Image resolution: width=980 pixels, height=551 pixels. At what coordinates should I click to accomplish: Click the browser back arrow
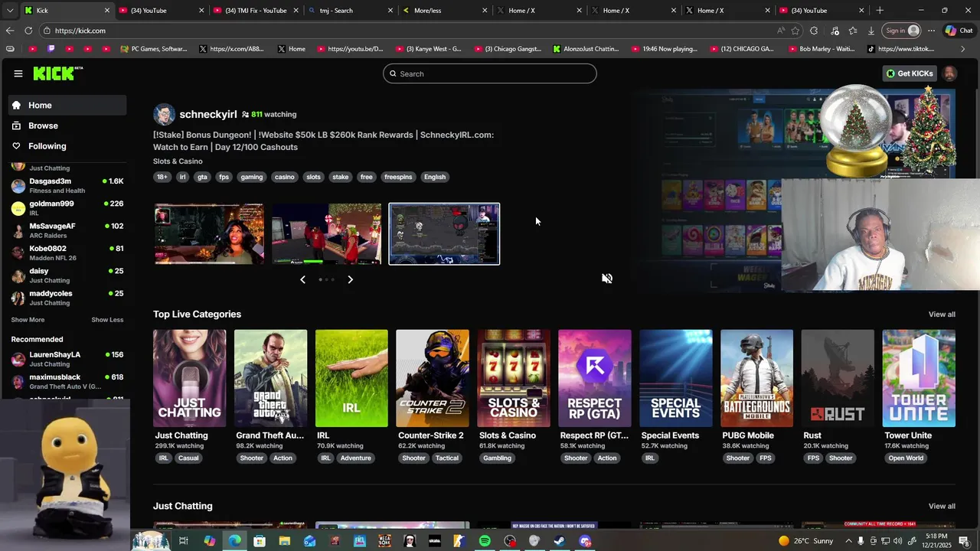coord(10,31)
